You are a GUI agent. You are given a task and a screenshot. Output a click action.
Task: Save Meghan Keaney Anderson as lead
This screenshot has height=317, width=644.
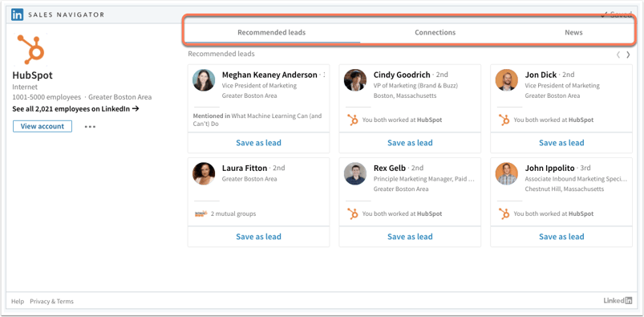[x=259, y=143]
